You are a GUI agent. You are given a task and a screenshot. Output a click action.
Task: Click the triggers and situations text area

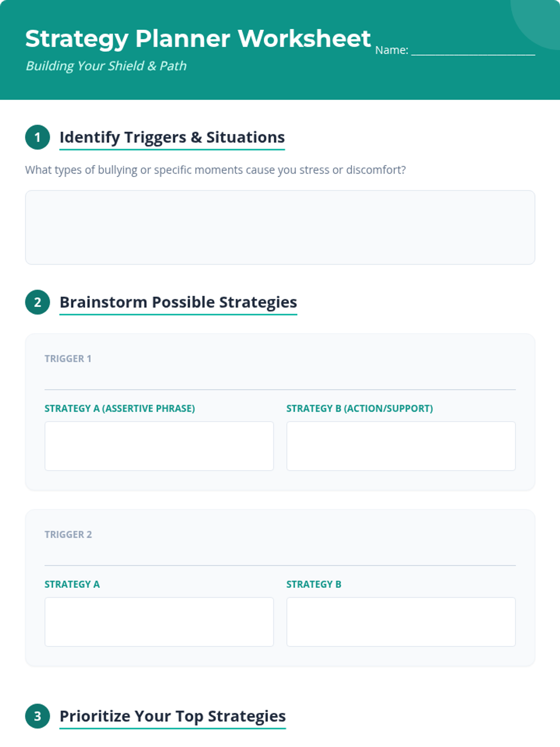pos(280,227)
